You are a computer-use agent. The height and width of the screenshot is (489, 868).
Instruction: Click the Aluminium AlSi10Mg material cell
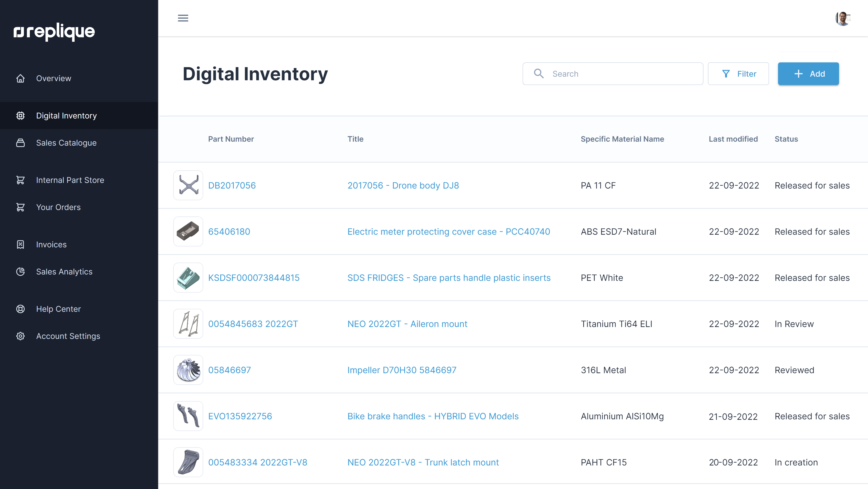click(x=622, y=416)
